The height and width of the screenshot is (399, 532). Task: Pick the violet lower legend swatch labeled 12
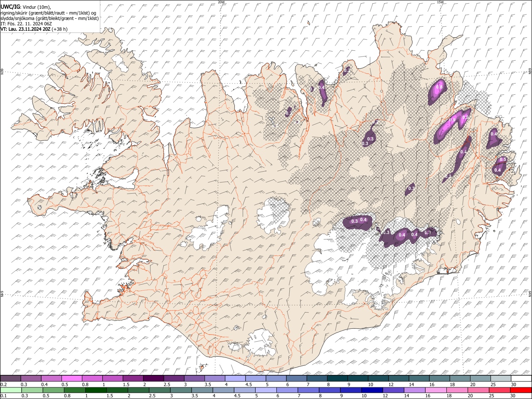pyautogui.click(x=393, y=390)
